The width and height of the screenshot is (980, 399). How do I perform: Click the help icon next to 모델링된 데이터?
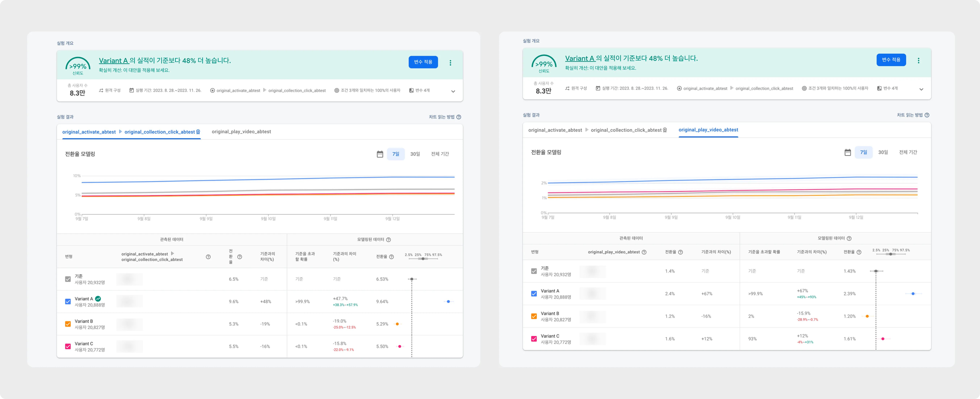point(388,240)
